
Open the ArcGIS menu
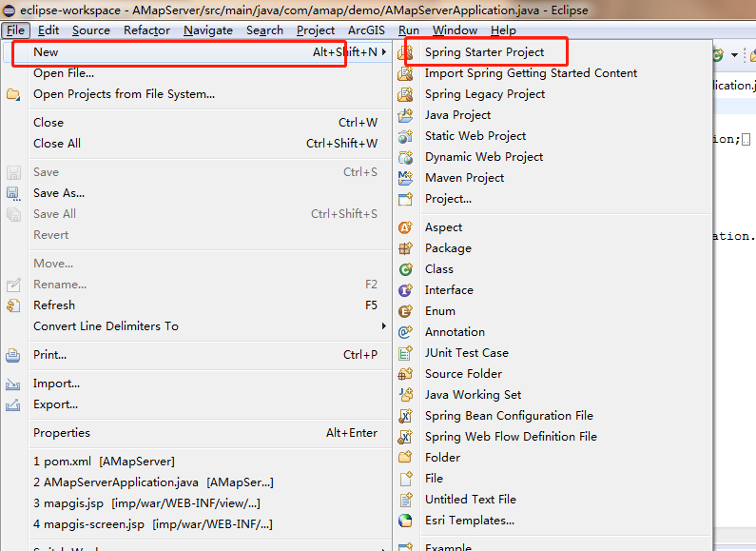click(x=366, y=30)
